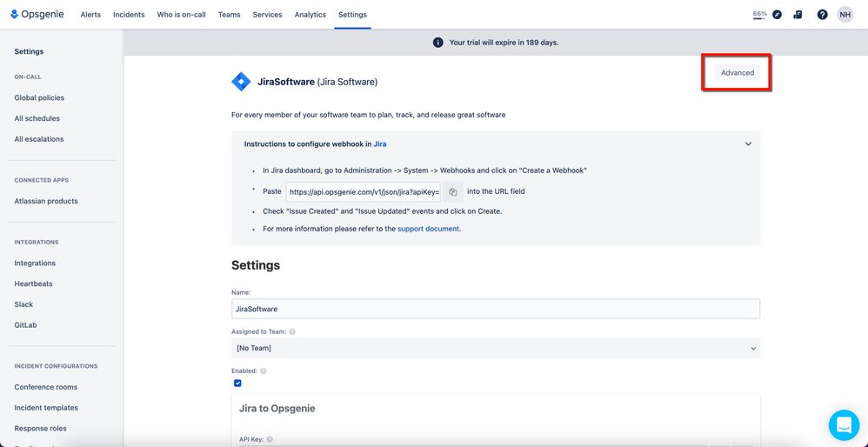Viewport: 868px width, 447px height.
Task: Open the Analytics tab
Action: [x=310, y=15]
